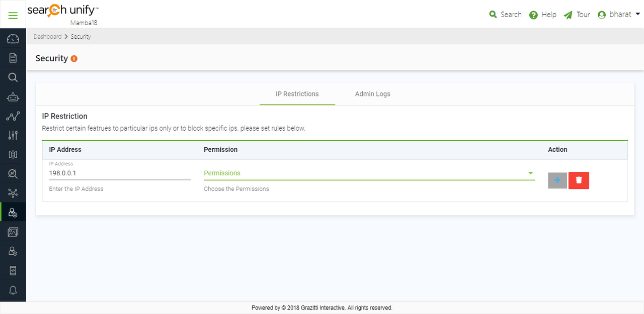Viewport: 644px width, 314px height.
Task: Open the dashboard speedometer icon in sidebar
Action: 13,39
